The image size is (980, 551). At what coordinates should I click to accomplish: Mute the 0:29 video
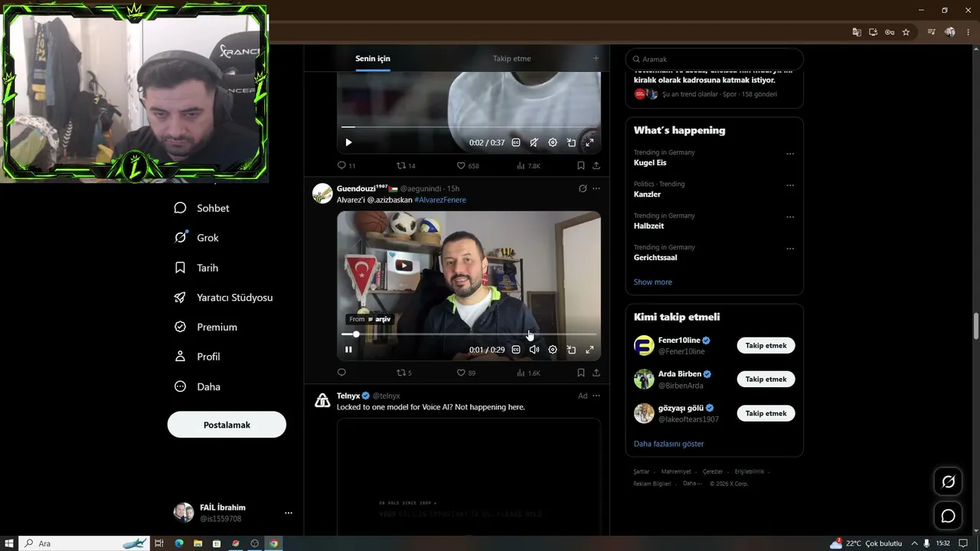[x=534, y=350]
